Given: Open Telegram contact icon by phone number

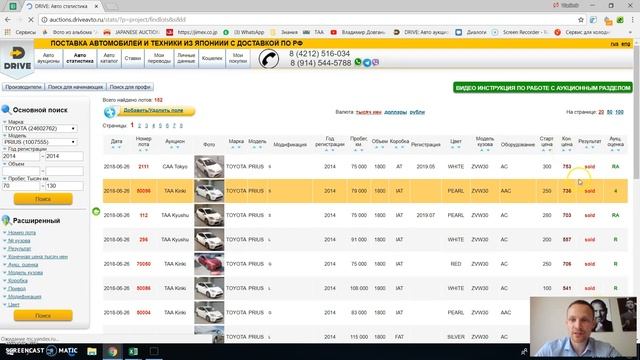Looking at the screenshot, I should [x=367, y=62].
